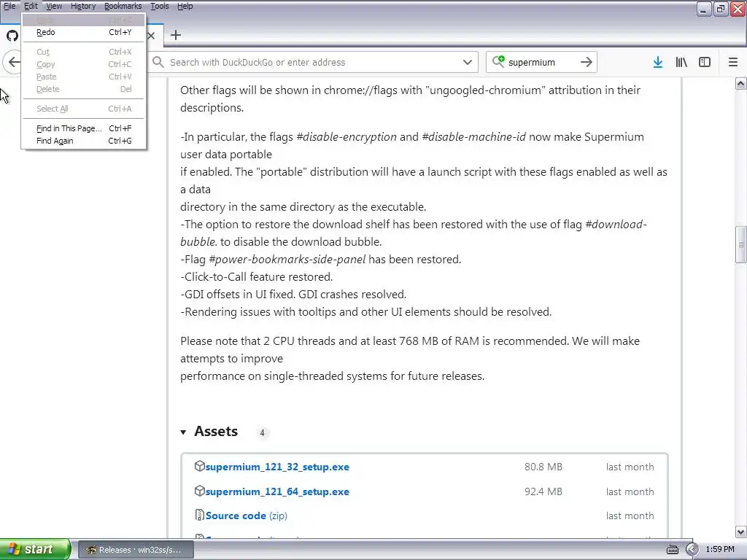The image size is (747, 560).
Task: Click the Assets heading
Action: click(216, 432)
